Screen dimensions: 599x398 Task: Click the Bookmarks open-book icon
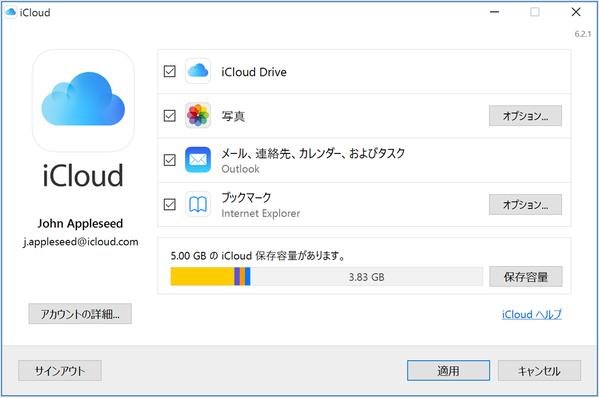pyautogui.click(x=198, y=204)
